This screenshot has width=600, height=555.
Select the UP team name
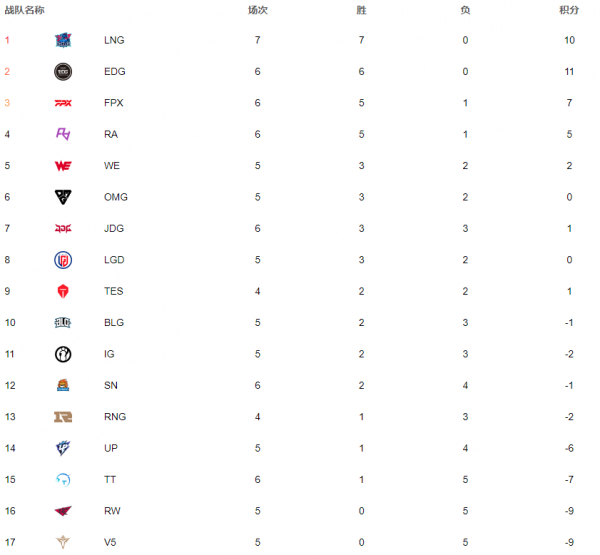(x=111, y=448)
